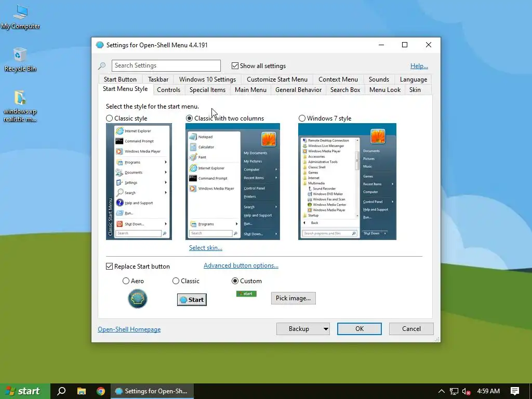Select the Start Menu Style tab

pos(125,89)
